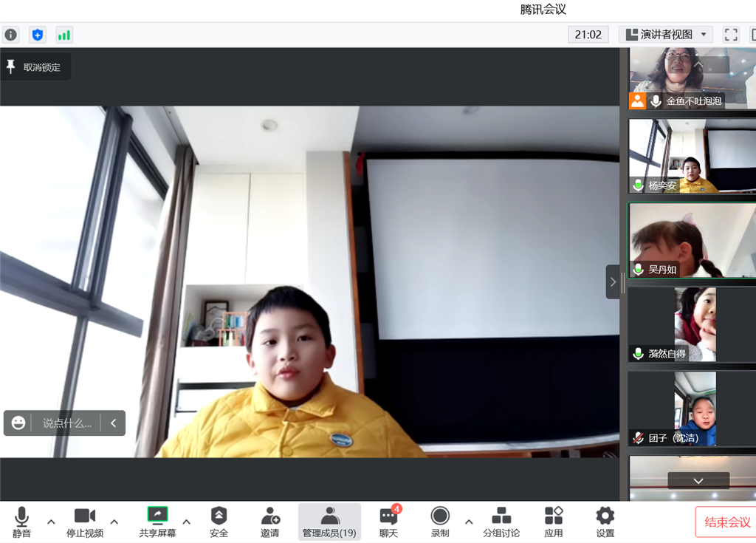Click 结束会议 to end meeting
Viewport: 756px width, 543px height.
click(726, 522)
